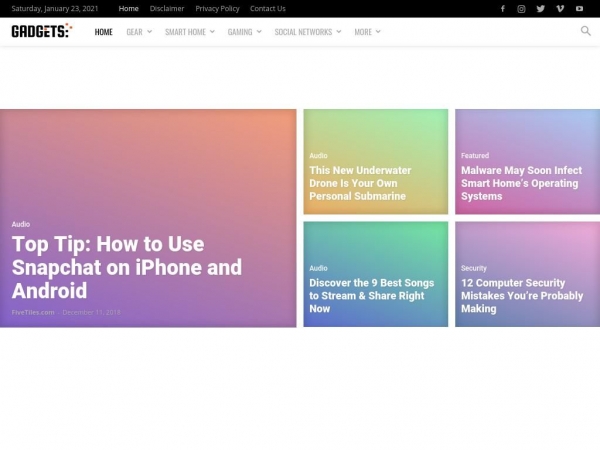600x450 pixels.
Task: Expand the More menu chevron
Action: (x=378, y=32)
